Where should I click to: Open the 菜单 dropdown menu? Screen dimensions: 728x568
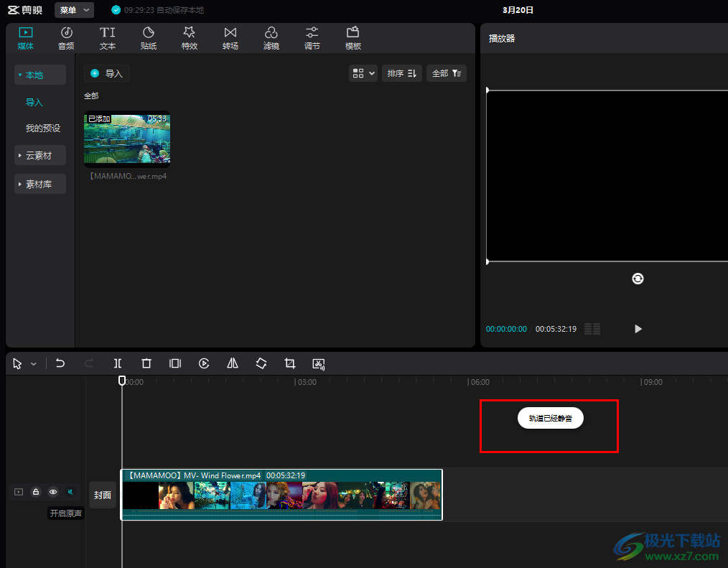coord(74,10)
